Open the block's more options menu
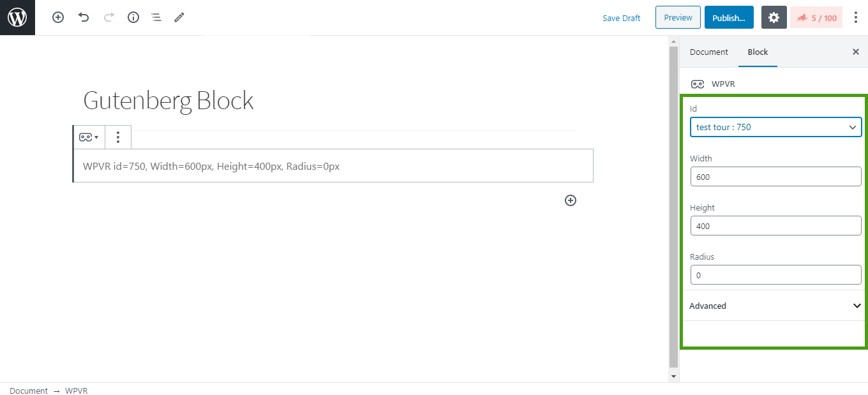Image resolution: width=868 pixels, height=395 pixels. 118,137
